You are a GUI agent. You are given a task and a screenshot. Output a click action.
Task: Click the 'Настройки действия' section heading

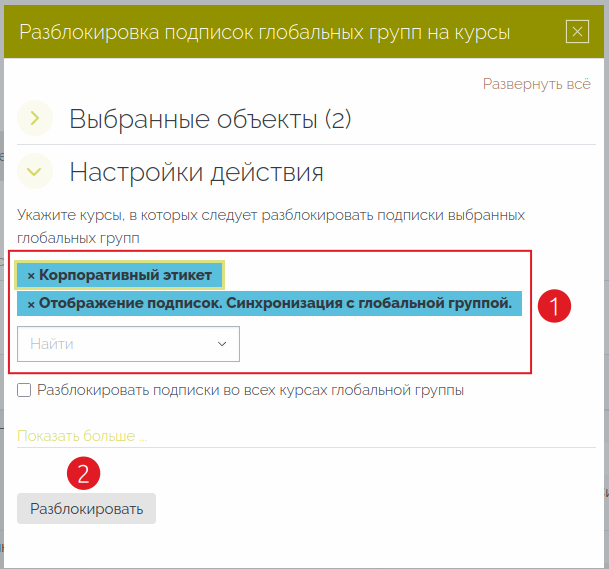point(196,172)
